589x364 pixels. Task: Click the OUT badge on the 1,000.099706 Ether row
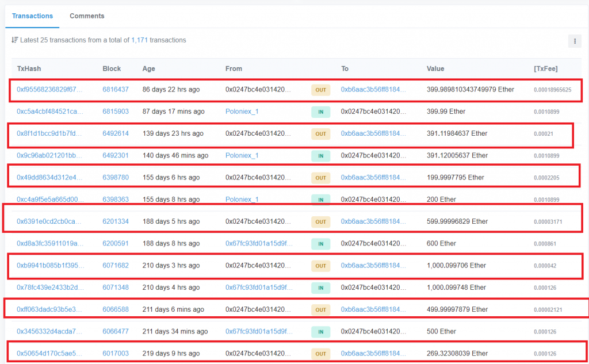(320, 265)
